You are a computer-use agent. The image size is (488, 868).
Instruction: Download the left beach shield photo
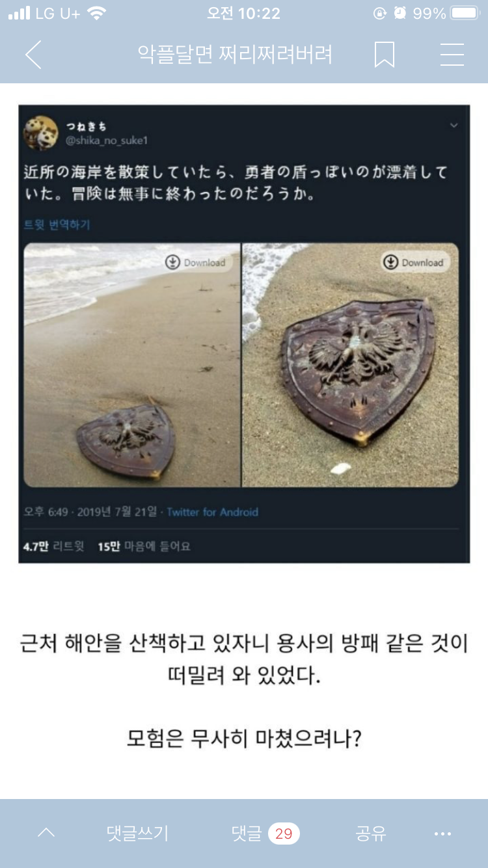[x=198, y=262]
